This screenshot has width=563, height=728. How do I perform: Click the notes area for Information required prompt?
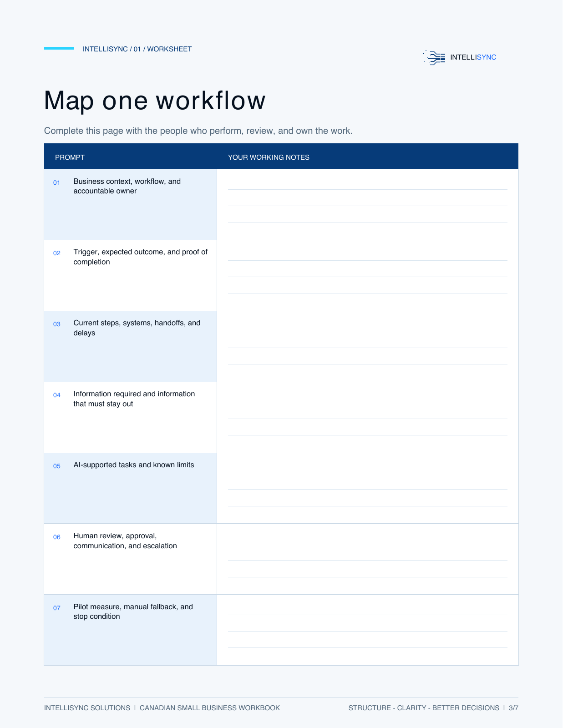point(367,418)
